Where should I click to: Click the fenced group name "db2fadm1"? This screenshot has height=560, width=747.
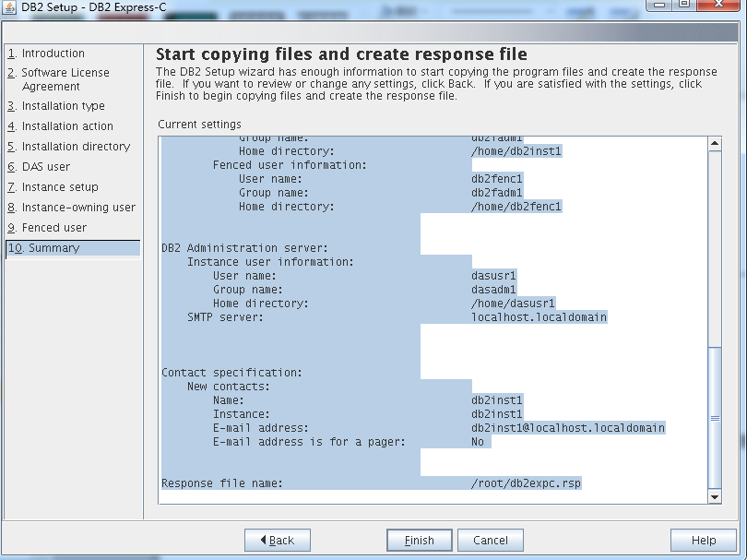tap(497, 193)
